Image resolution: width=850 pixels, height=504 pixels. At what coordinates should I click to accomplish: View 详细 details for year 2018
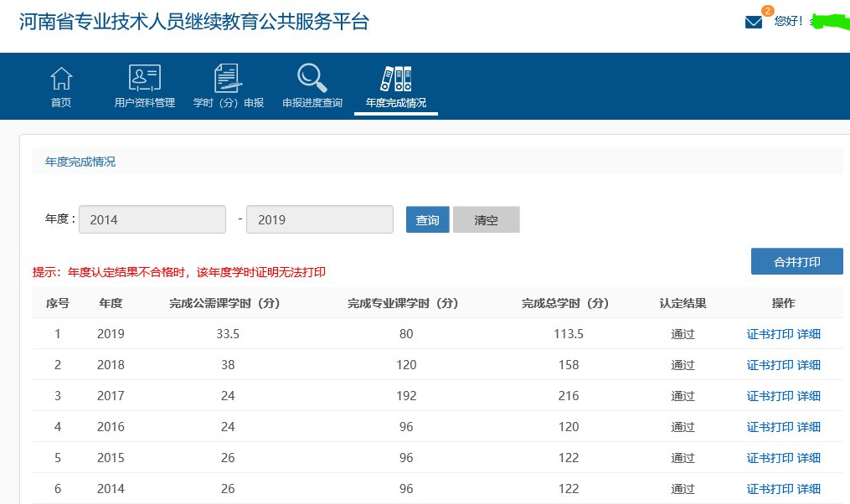[809, 364]
